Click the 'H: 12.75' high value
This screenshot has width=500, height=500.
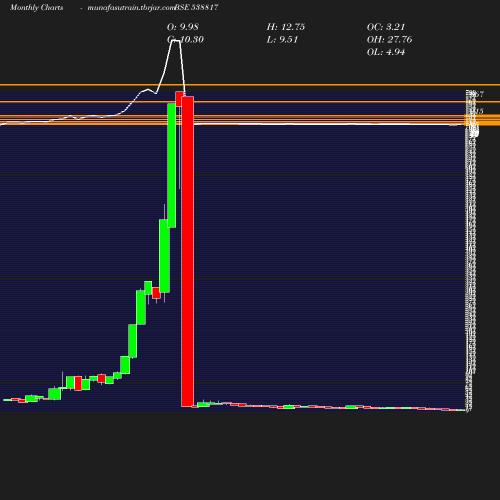click(x=286, y=27)
